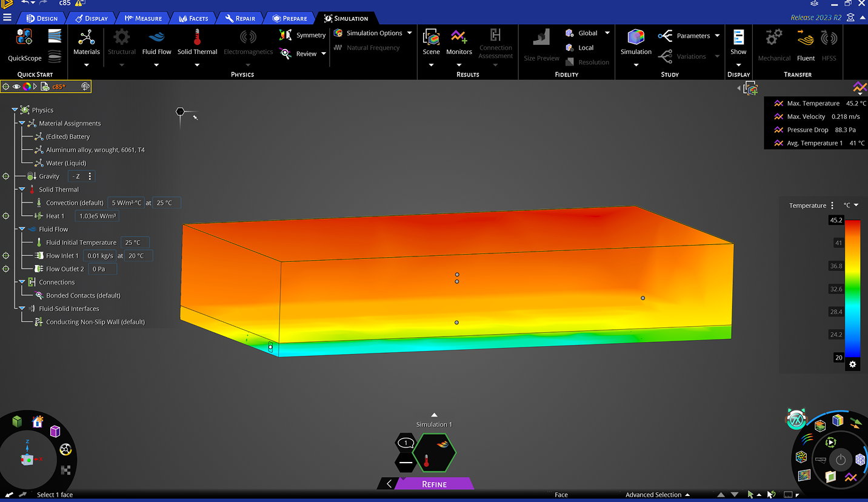868x502 pixels.
Task: Open the color wheel for c85
Action: coord(27,87)
